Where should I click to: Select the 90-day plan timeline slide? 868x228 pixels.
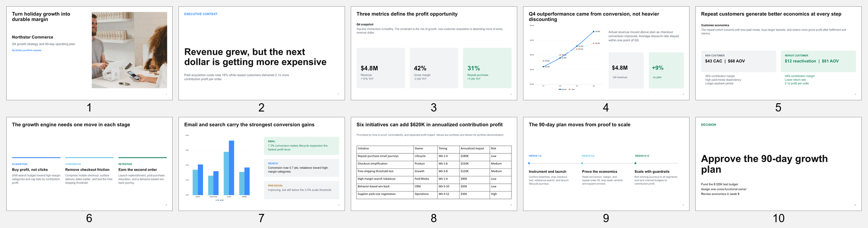[606, 164]
